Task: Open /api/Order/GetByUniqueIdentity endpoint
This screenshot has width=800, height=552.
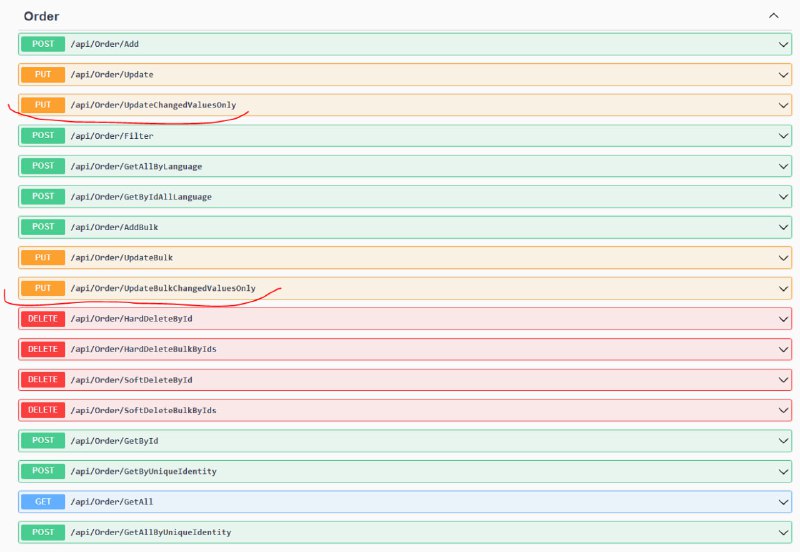Action: click(x=143, y=471)
